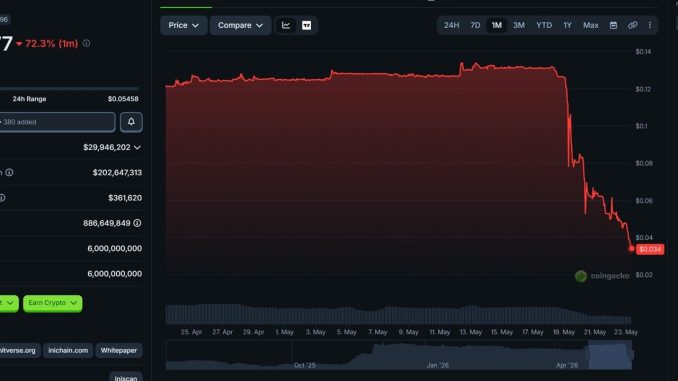
Task: Switch to line chart view icon
Action: [x=286, y=25]
